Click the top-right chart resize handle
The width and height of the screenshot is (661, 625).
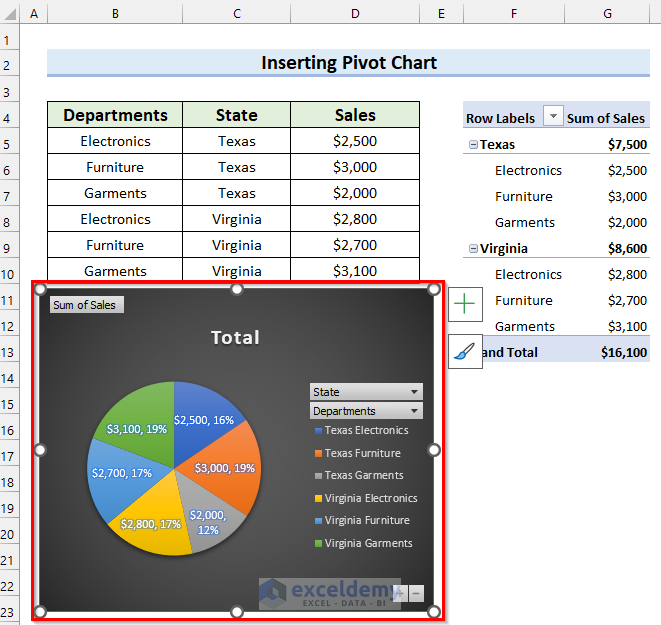tap(434, 290)
